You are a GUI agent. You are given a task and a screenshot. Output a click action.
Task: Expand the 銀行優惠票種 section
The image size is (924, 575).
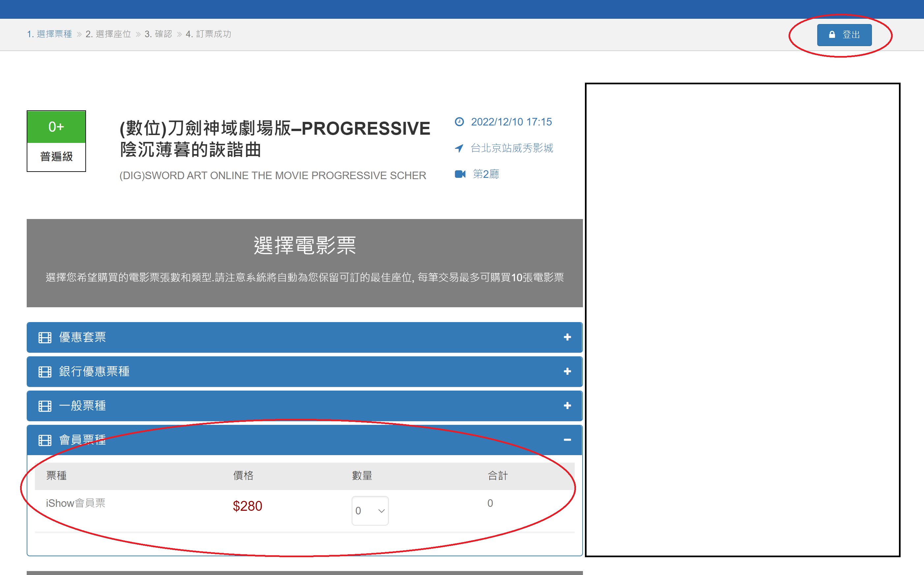coord(304,371)
